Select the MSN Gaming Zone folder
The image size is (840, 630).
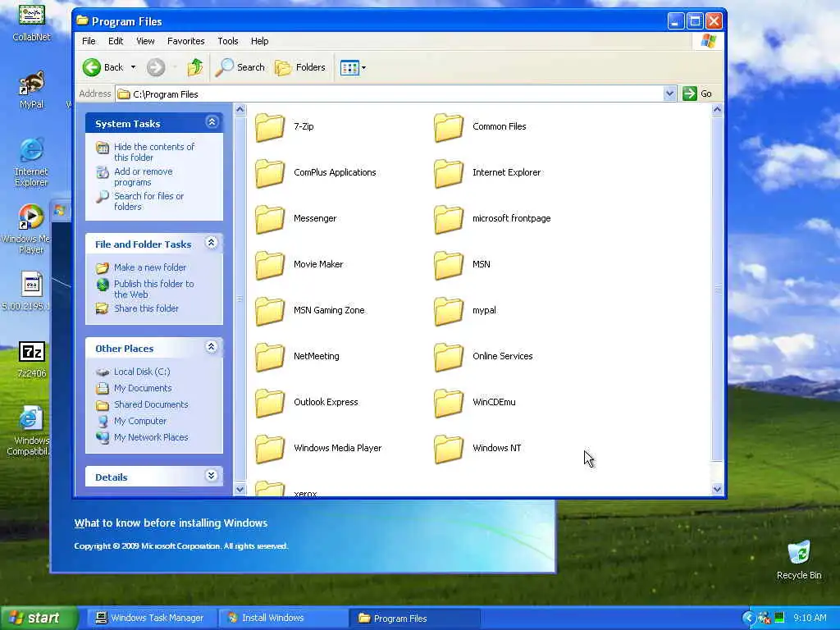(309, 310)
